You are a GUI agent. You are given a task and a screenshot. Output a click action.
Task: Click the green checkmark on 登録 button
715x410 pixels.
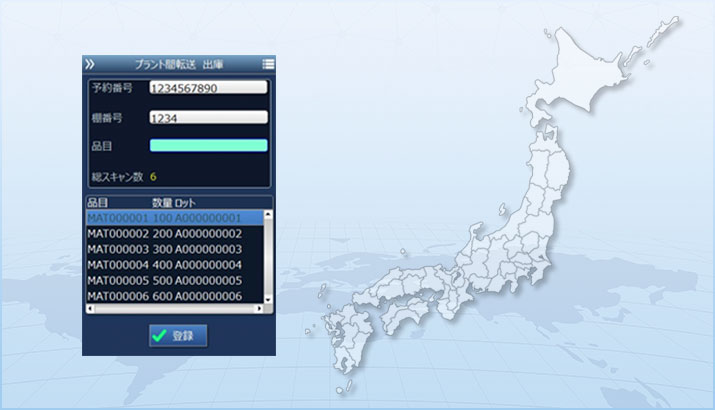click(x=159, y=336)
